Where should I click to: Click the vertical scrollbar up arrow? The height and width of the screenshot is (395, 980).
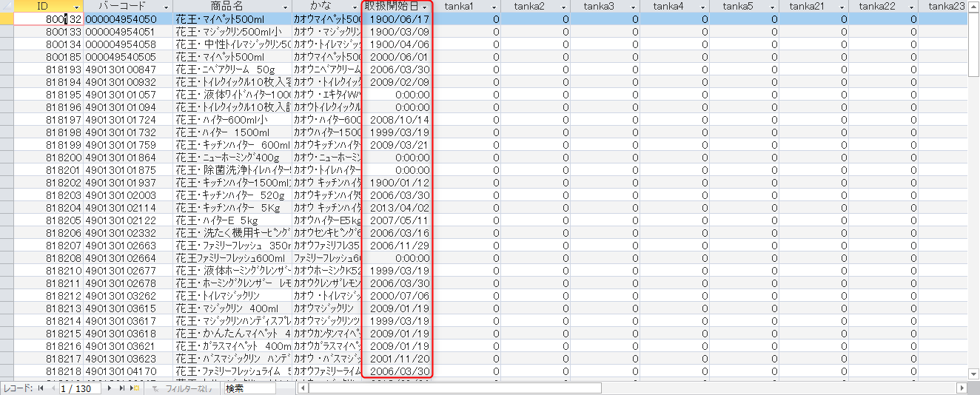(973, 7)
